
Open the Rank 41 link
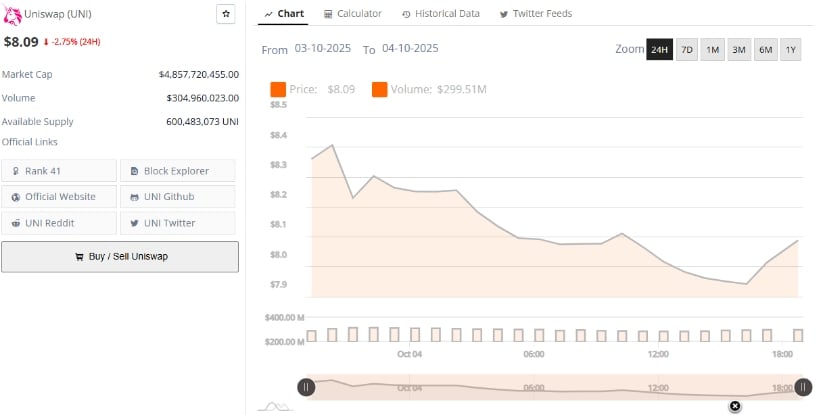pyautogui.click(x=59, y=171)
